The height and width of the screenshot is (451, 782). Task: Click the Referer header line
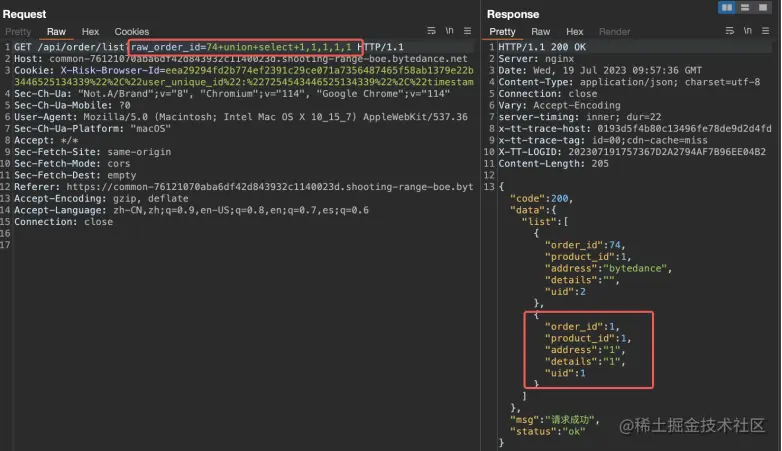click(x=243, y=187)
